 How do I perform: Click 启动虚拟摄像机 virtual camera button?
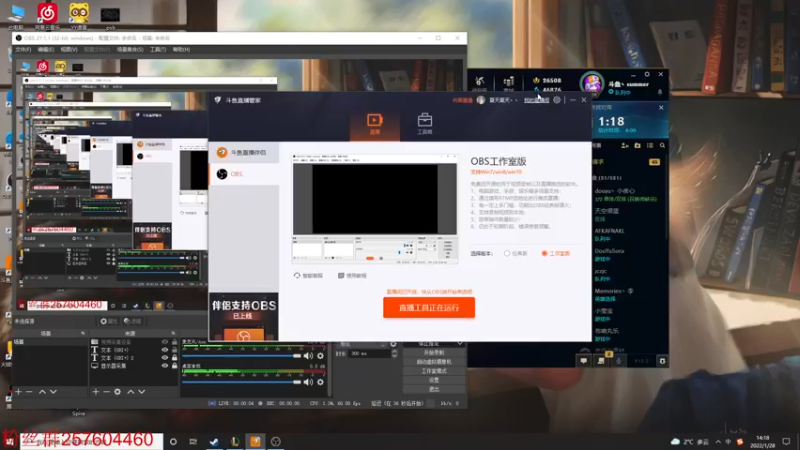tap(434, 362)
